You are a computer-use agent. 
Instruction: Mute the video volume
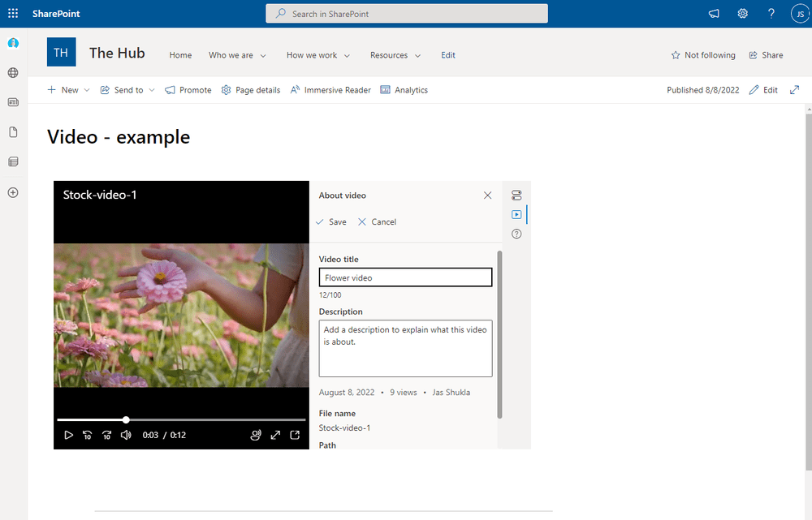126,434
